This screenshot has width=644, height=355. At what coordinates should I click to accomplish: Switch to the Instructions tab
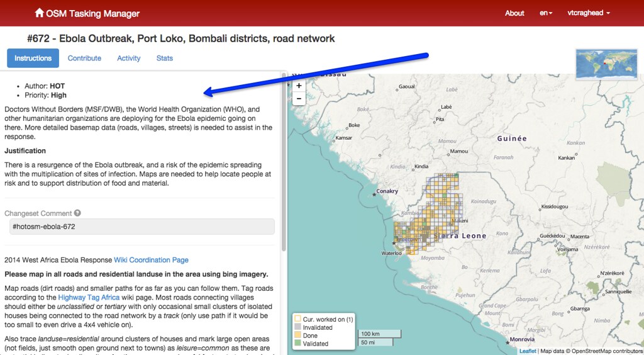(33, 58)
